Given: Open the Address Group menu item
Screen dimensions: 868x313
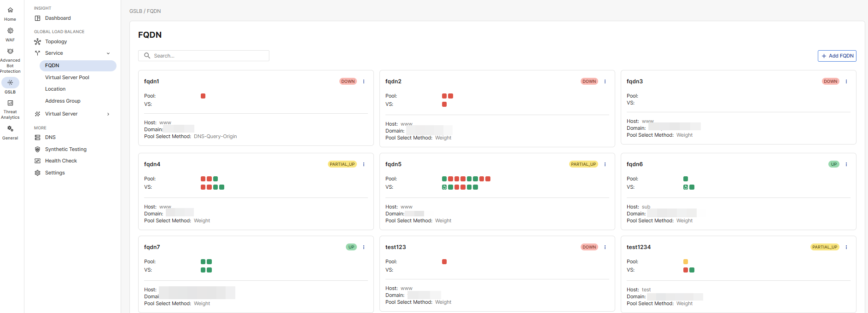Looking at the screenshot, I should click(63, 101).
